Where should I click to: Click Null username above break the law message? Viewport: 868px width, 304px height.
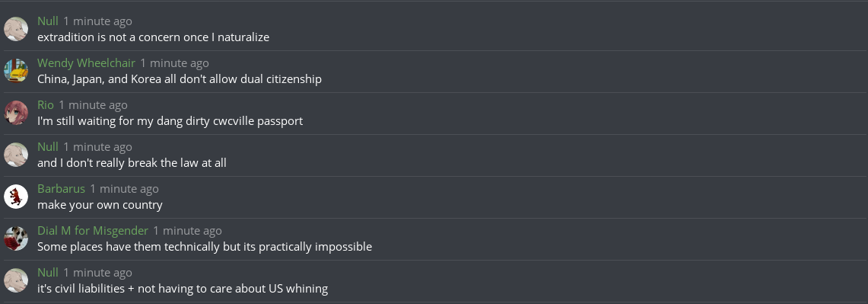(x=48, y=146)
